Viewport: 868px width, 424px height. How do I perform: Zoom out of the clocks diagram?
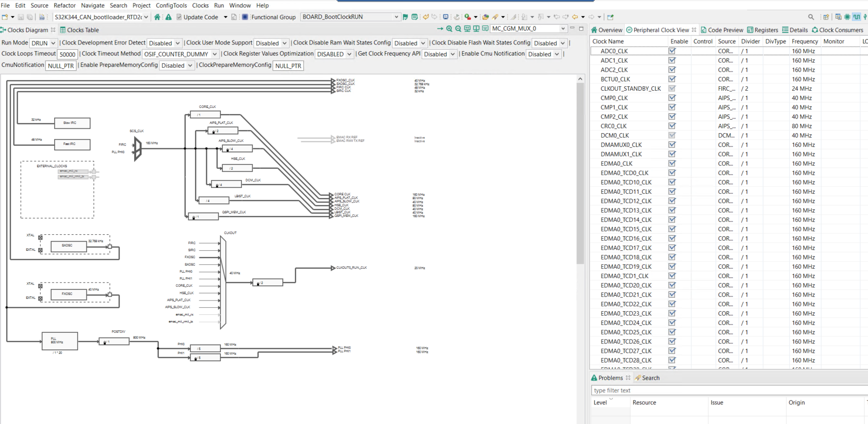pos(458,29)
